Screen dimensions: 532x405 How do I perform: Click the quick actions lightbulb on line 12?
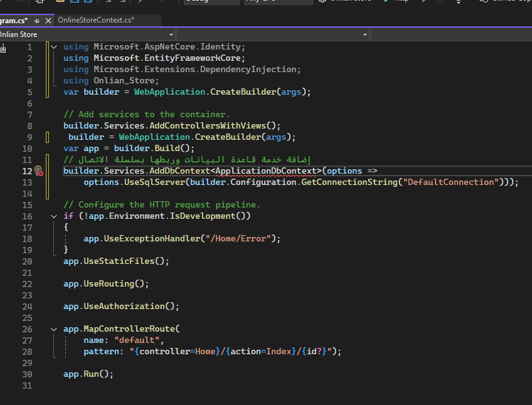pyautogui.click(x=38, y=171)
